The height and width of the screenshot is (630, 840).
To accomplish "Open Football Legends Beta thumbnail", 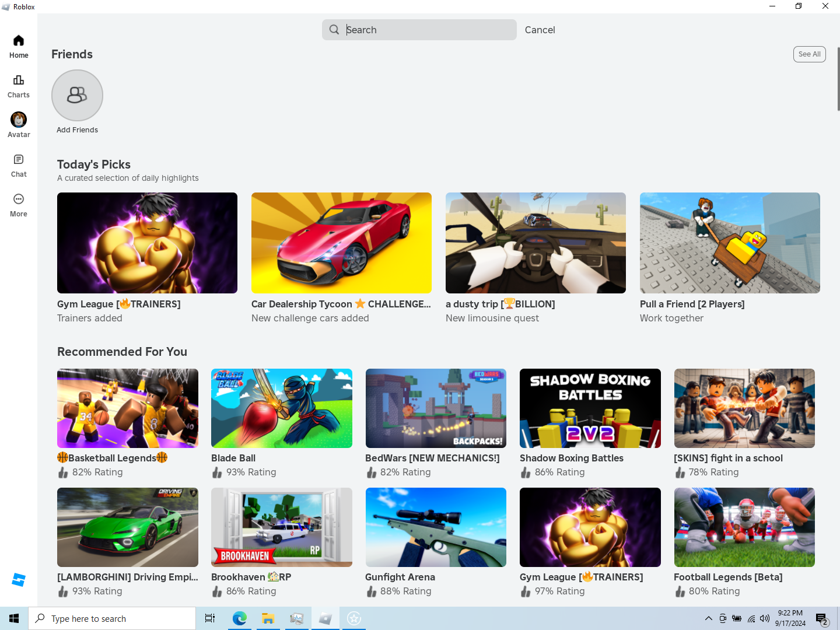I will 744,527.
